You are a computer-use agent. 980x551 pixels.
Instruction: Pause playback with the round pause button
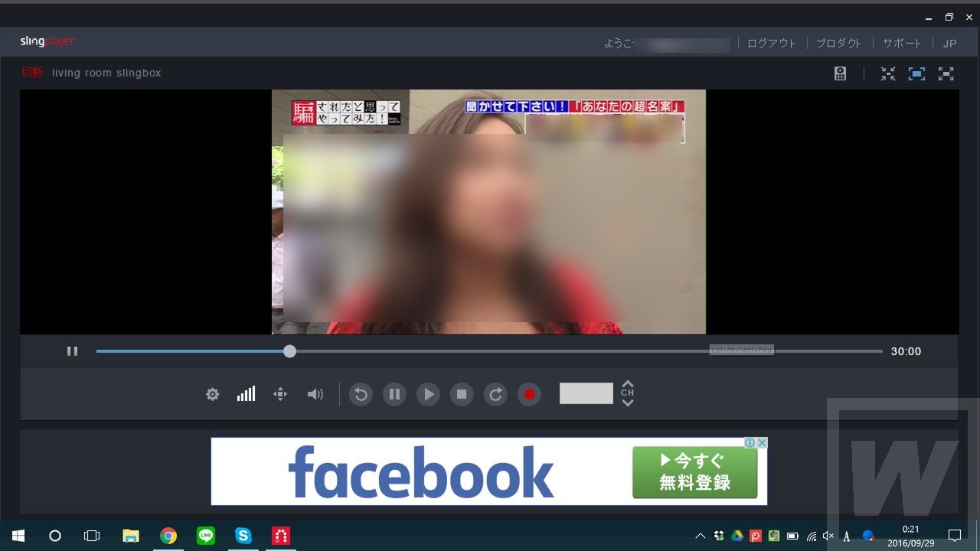click(394, 394)
